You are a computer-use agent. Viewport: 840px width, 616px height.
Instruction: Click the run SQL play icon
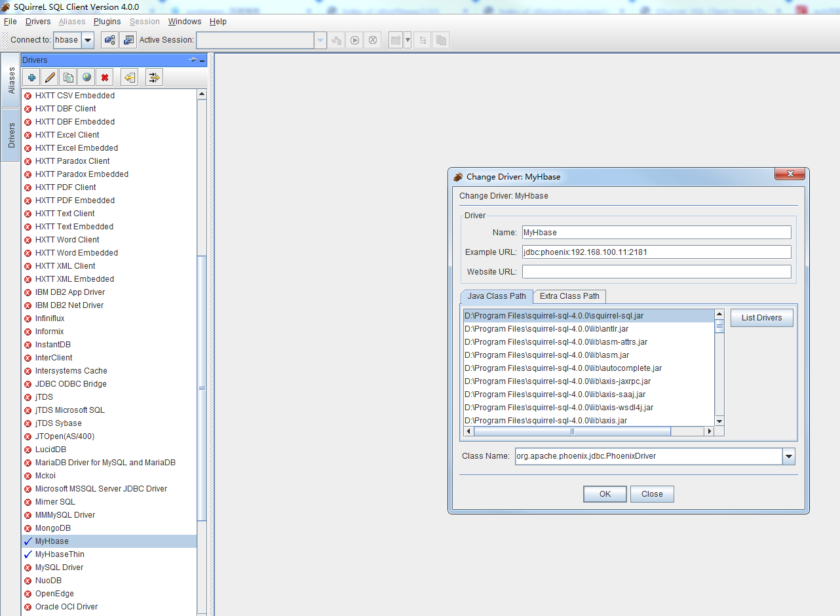pos(354,40)
